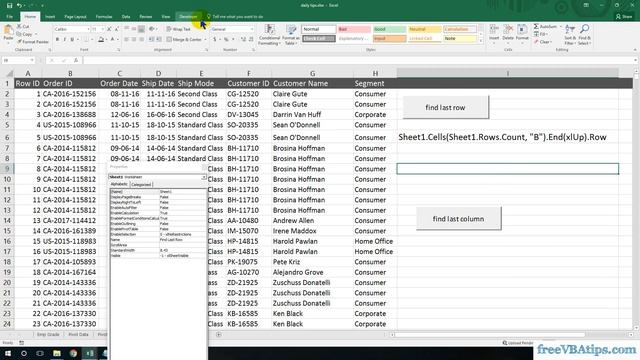Apply the Good cell style
This screenshot has width=640, height=360.
(389, 29)
